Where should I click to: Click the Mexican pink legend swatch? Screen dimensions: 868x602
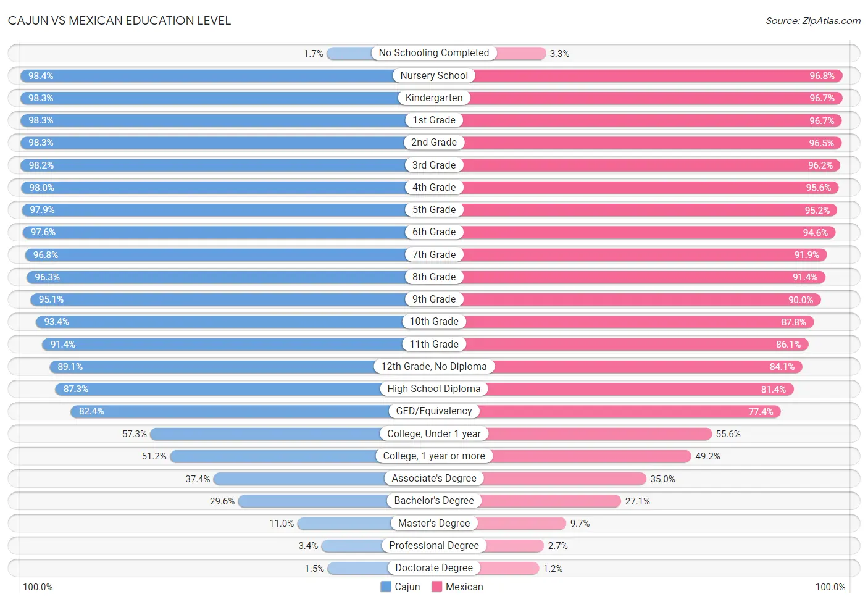[437, 587]
